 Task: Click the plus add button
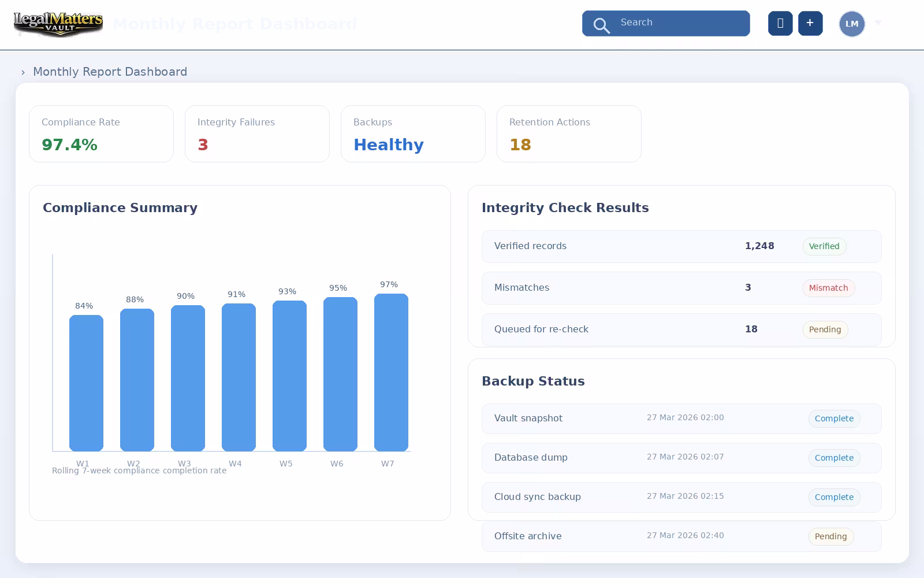810,23
